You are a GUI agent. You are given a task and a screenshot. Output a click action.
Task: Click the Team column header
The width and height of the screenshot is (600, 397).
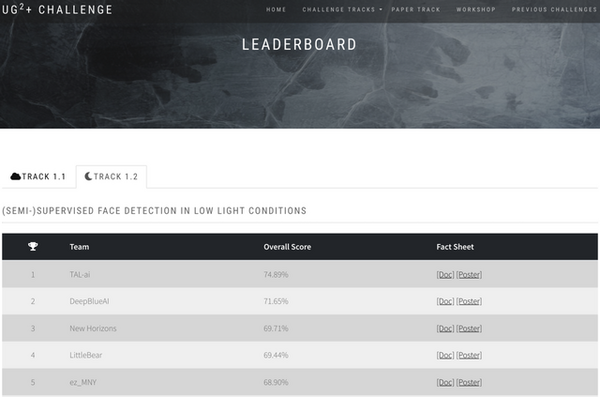(79, 247)
